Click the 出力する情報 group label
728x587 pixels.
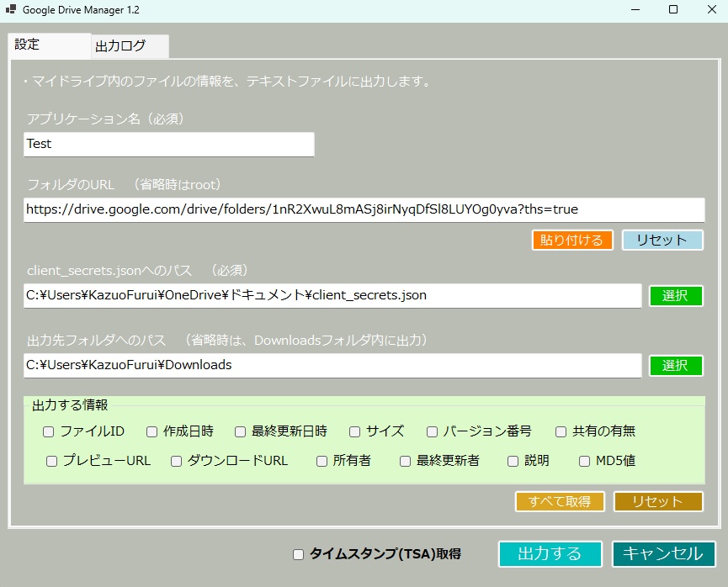(x=70, y=405)
